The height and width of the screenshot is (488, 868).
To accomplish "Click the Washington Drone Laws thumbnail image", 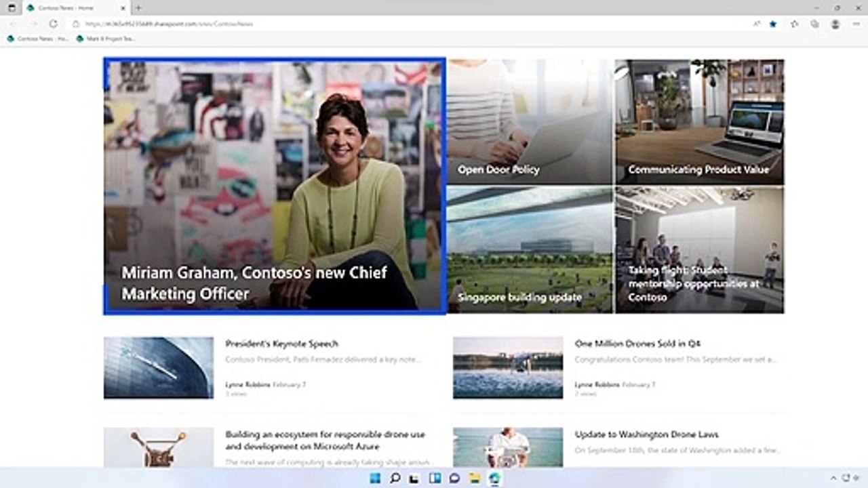I will [508, 447].
